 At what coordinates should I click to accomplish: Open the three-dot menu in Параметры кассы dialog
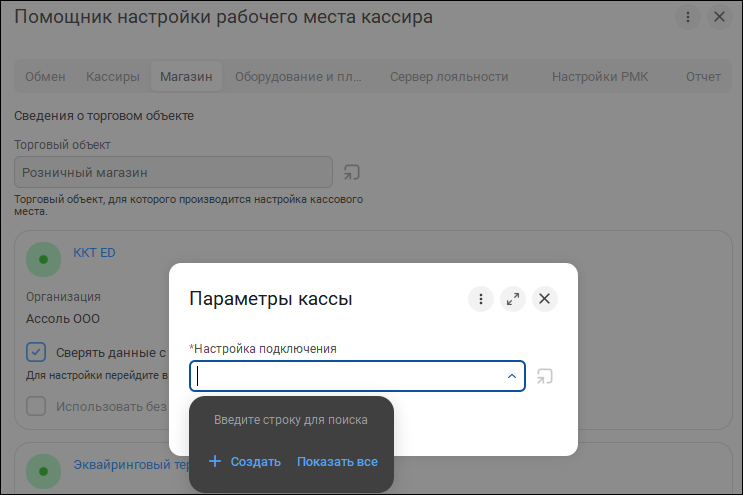pyautogui.click(x=480, y=299)
